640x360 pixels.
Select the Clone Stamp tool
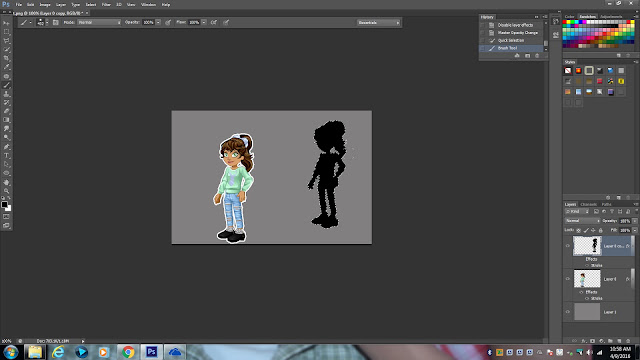click(7, 94)
